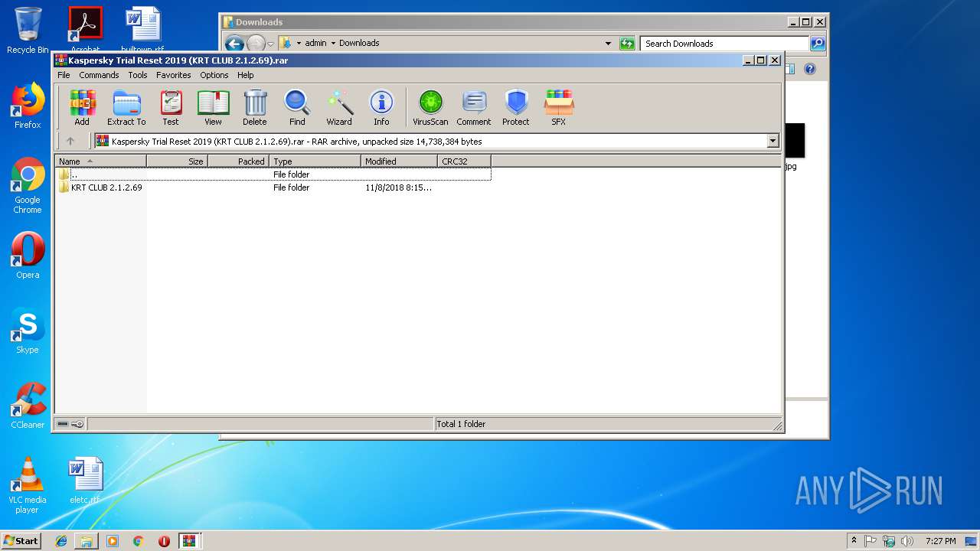The height and width of the screenshot is (551, 980).
Task: Click the 7:27 PM taskbar clock
Action: (x=940, y=541)
